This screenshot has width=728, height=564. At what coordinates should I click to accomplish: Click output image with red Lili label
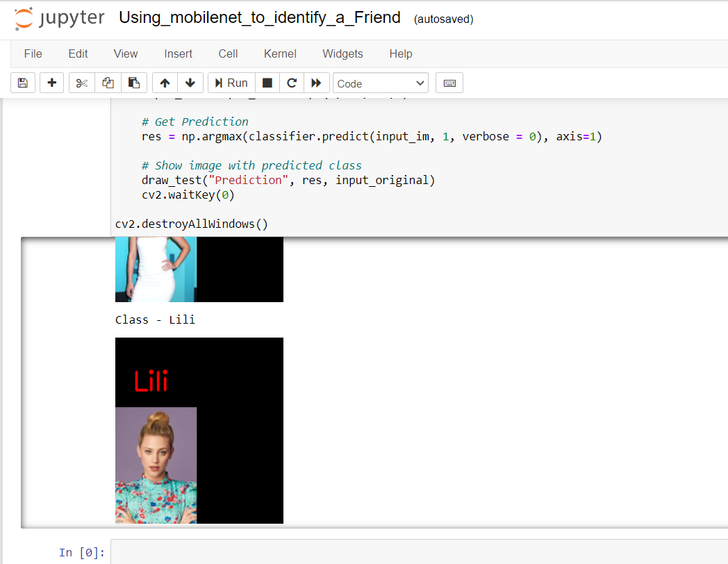pos(199,431)
